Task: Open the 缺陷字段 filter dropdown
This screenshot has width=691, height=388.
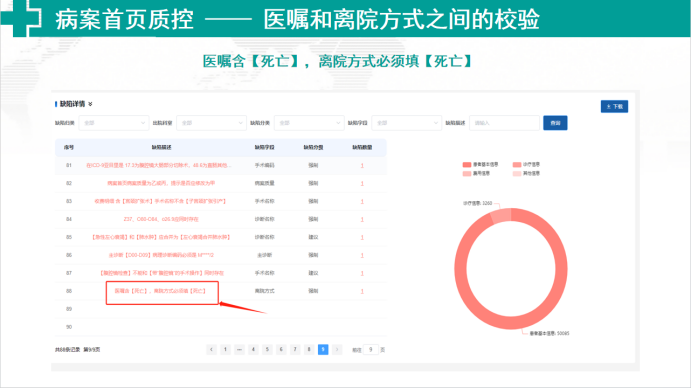Action: point(406,123)
